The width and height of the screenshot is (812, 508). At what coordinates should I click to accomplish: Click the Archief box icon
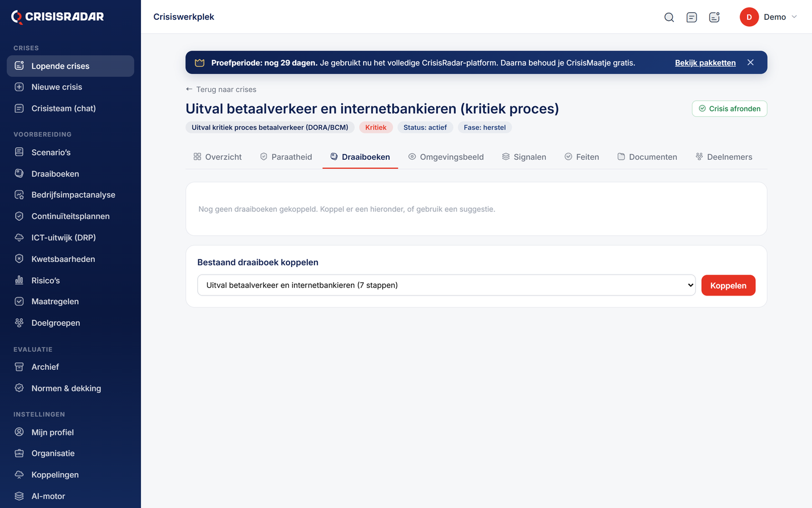click(x=19, y=367)
